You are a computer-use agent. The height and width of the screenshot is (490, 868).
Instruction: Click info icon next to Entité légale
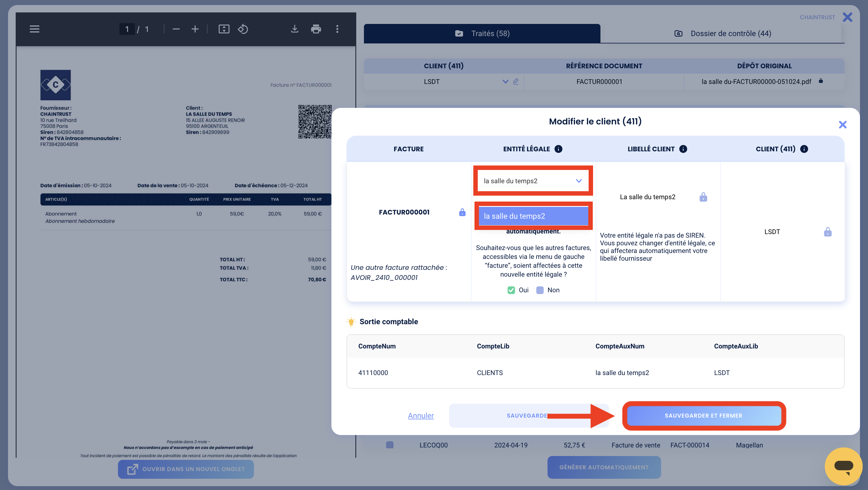558,149
